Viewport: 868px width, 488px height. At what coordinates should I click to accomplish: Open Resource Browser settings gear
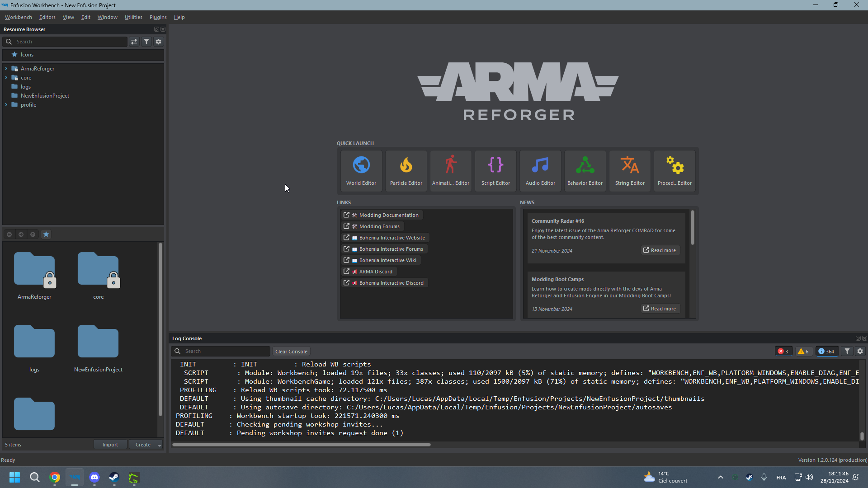pos(159,42)
